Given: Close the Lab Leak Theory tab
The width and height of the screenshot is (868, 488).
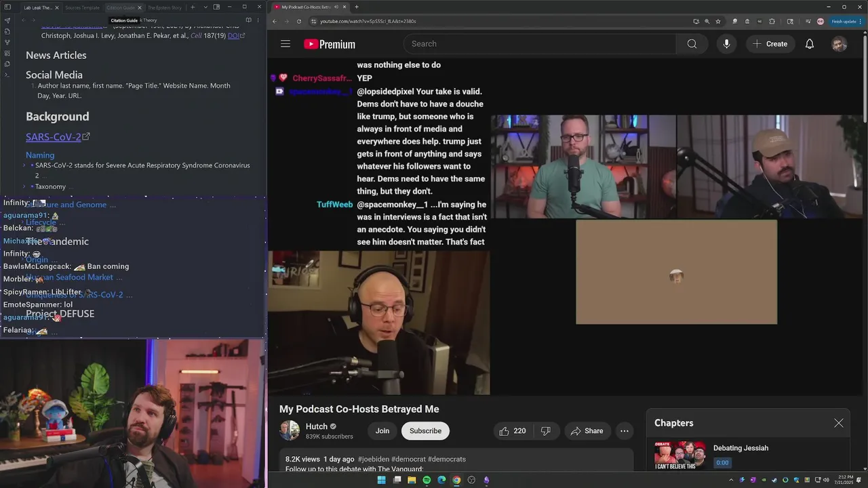Looking at the screenshot, I should pos(57,7).
